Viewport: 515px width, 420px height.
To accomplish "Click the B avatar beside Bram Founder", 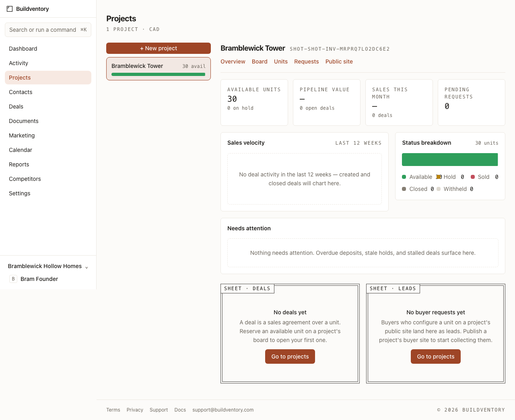I will 13,279.
